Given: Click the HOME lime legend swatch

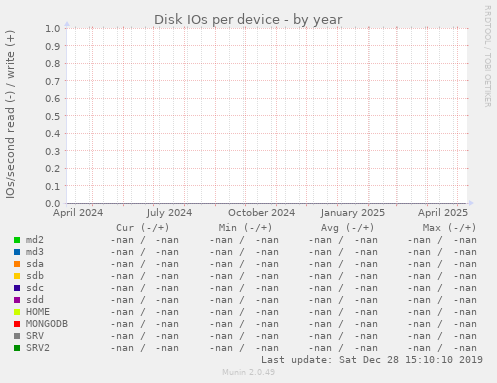Looking at the screenshot, I should [17, 312].
